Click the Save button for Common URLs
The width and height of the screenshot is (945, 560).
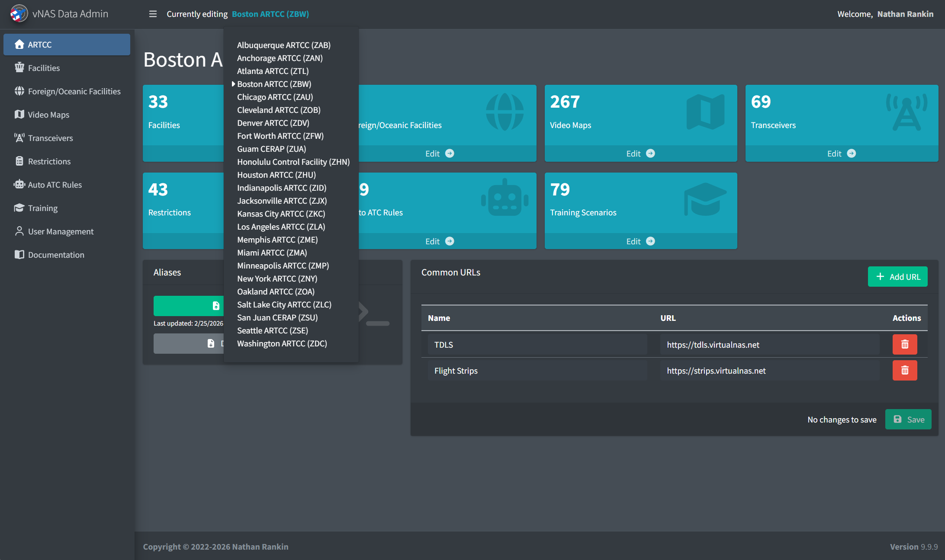coord(908,419)
